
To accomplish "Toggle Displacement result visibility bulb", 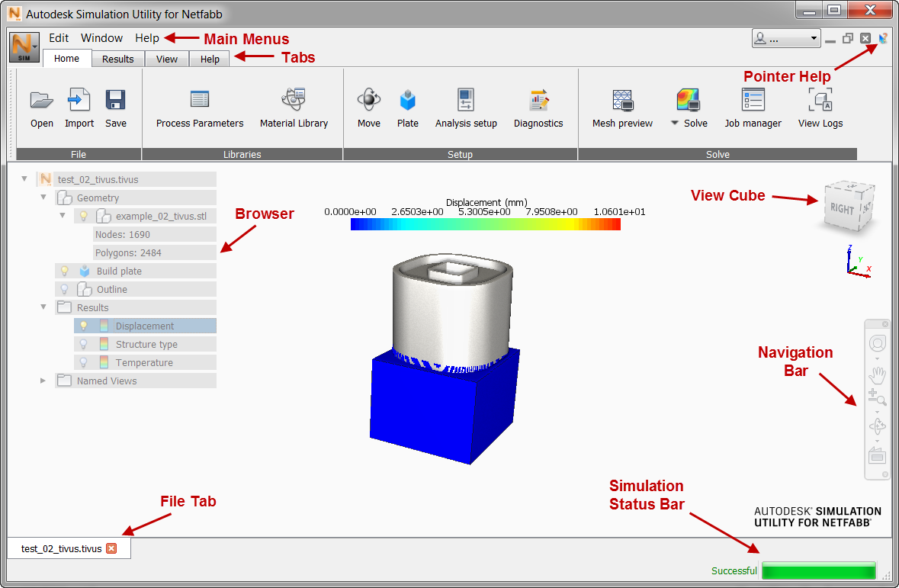I will pos(83,326).
